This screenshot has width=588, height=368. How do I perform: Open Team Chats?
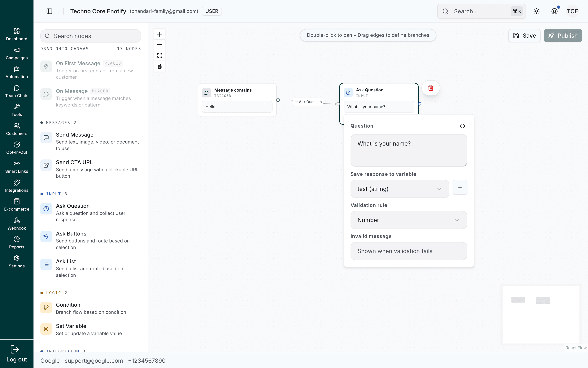(17, 92)
